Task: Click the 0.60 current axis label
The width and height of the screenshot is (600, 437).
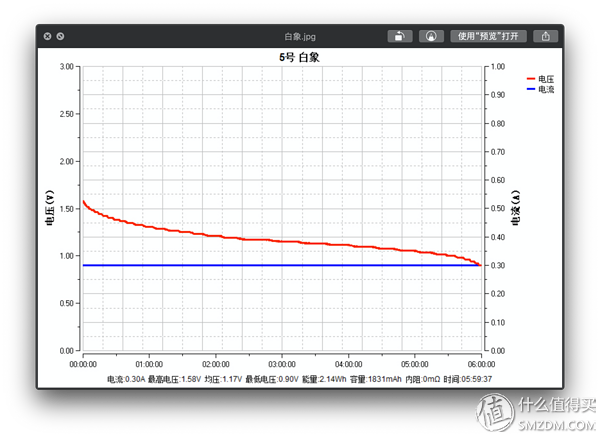Action: coord(498,180)
